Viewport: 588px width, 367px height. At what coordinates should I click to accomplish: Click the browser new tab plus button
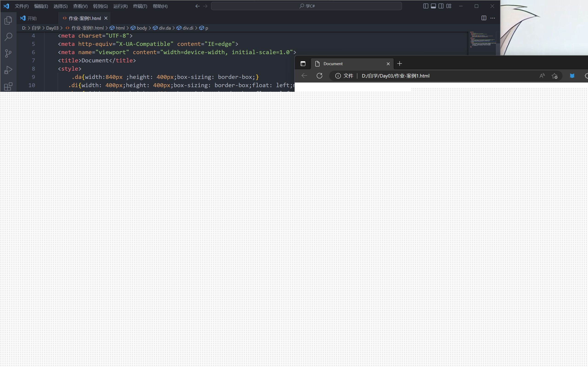tap(399, 64)
